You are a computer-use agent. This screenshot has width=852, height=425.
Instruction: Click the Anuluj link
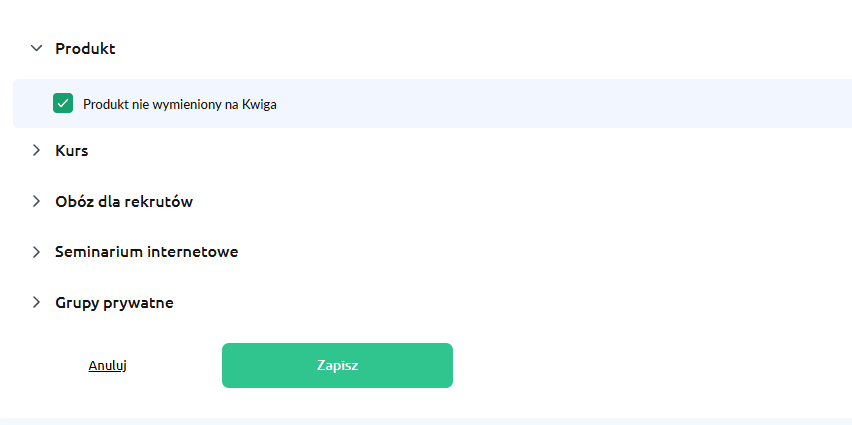108,365
